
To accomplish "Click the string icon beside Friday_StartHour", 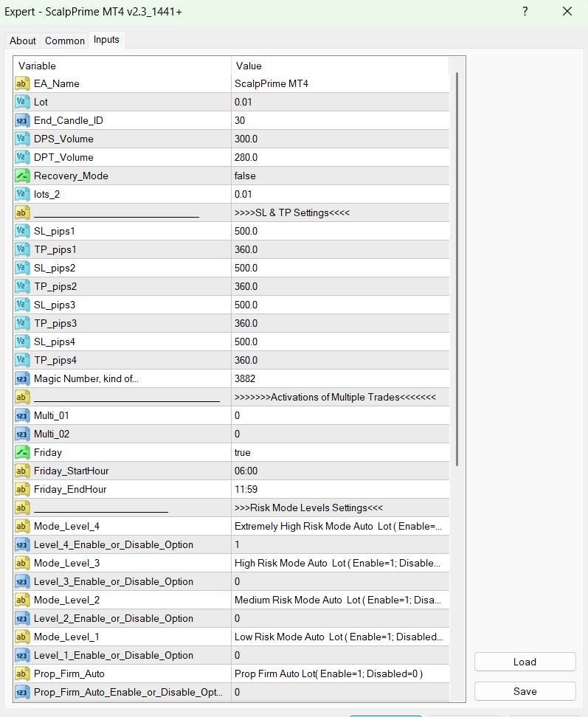I will coord(22,471).
